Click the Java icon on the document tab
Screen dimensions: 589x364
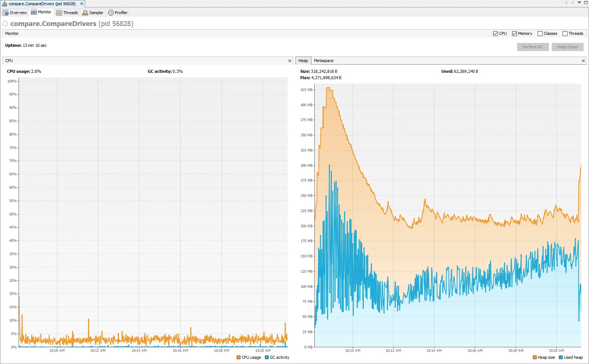point(4,4)
